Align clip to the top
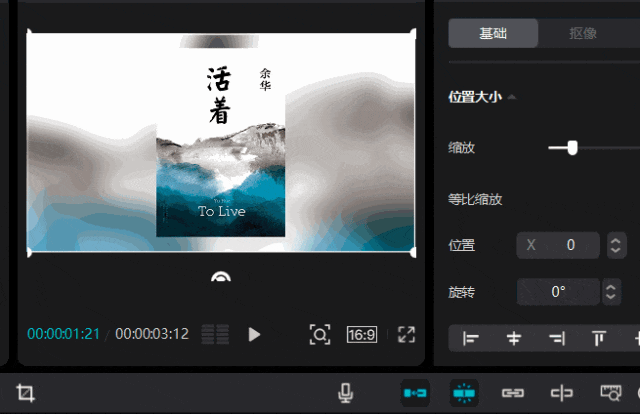This screenshot has width=640, height=414. [x=598, y=338]
